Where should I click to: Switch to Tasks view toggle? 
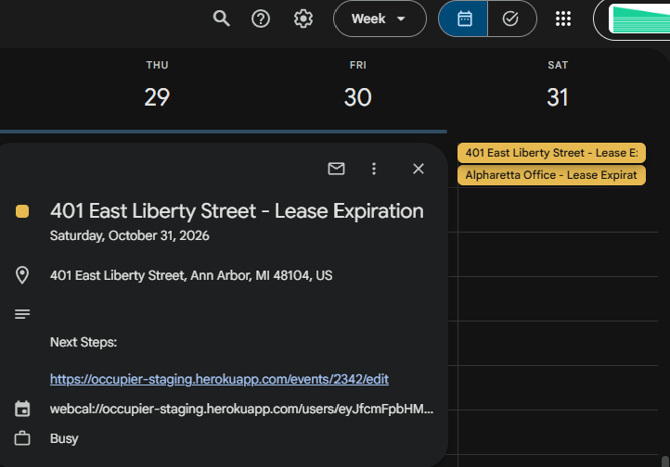[x=511, y=19]
